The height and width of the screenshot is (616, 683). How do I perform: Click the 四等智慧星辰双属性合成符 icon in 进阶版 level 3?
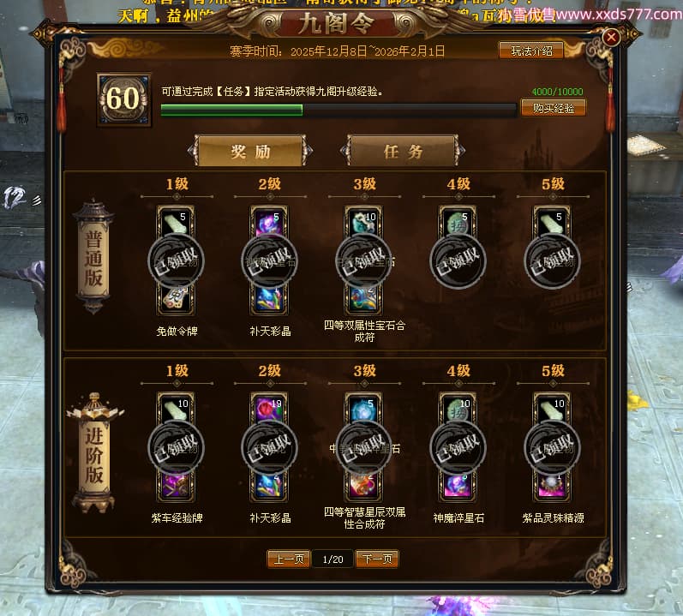(363, 487)
